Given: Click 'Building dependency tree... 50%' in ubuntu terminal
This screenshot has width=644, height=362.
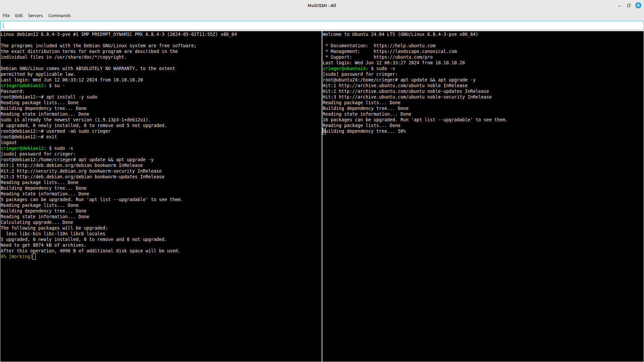Looking at the screenshot, I should click(364, 131).
